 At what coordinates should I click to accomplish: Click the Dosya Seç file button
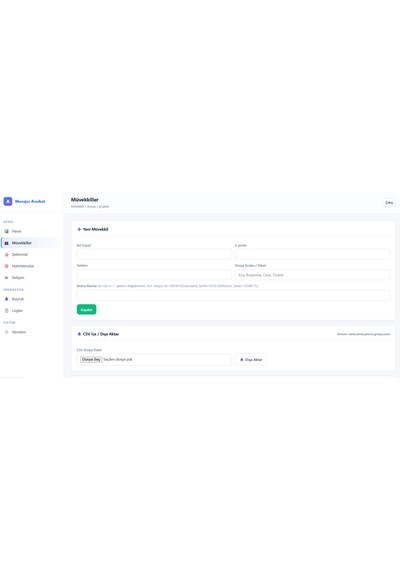click(x=91, y=360)
